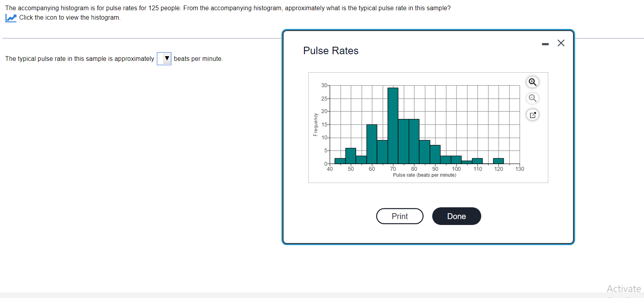
Task: Click the blue trending-chart icon near the instructions
Action: (11, 18)
